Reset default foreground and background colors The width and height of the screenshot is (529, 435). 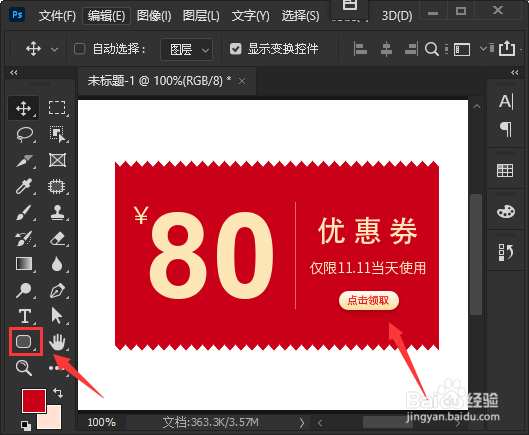tap(26, 426)
